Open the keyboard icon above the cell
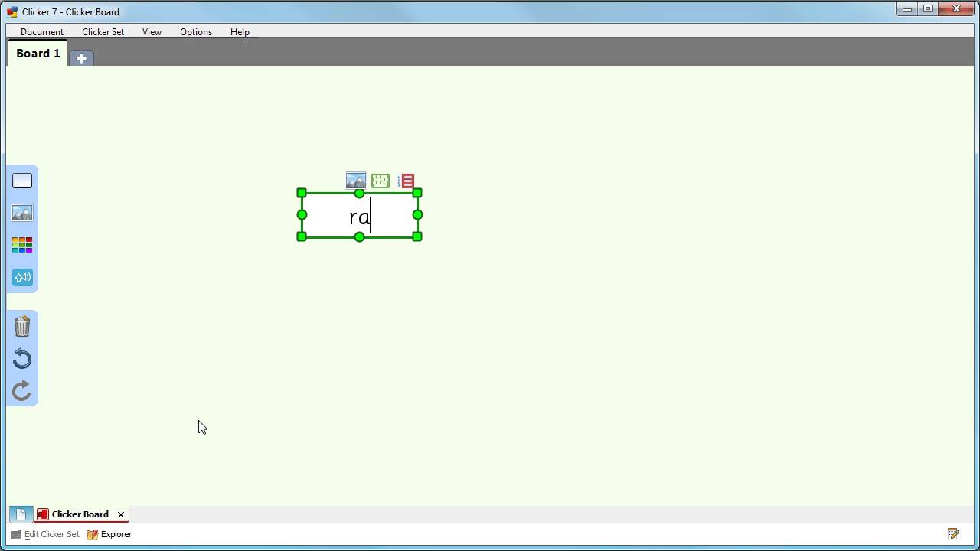 coord(381,181)
